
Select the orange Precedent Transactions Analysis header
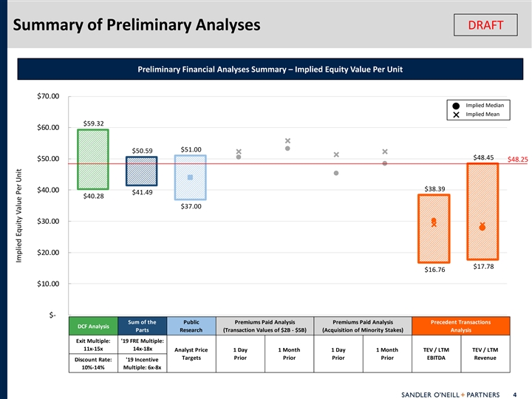pyautogui.click(x=465, y=326)
